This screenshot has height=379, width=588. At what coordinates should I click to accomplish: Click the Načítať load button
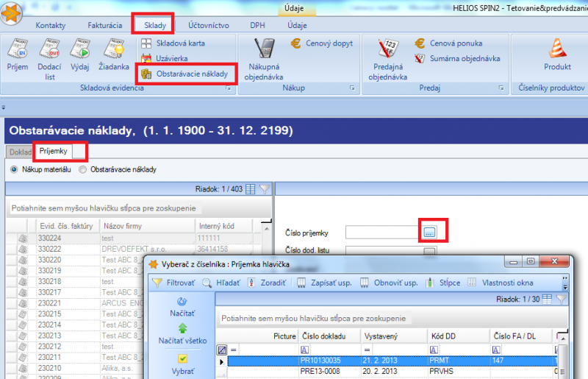[x=182, y=308]
